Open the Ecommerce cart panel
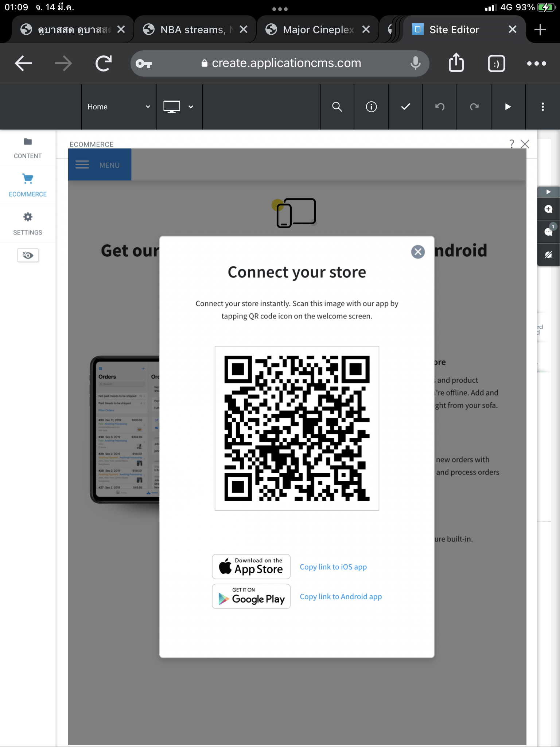The image size is (560, 747). [x=28, y=185]
